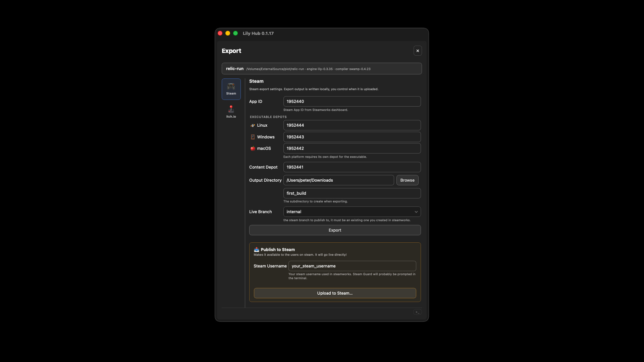This screenshot has height=362, width=644.
Task: Select the itch.io export target icon
Action: point(231,112)
